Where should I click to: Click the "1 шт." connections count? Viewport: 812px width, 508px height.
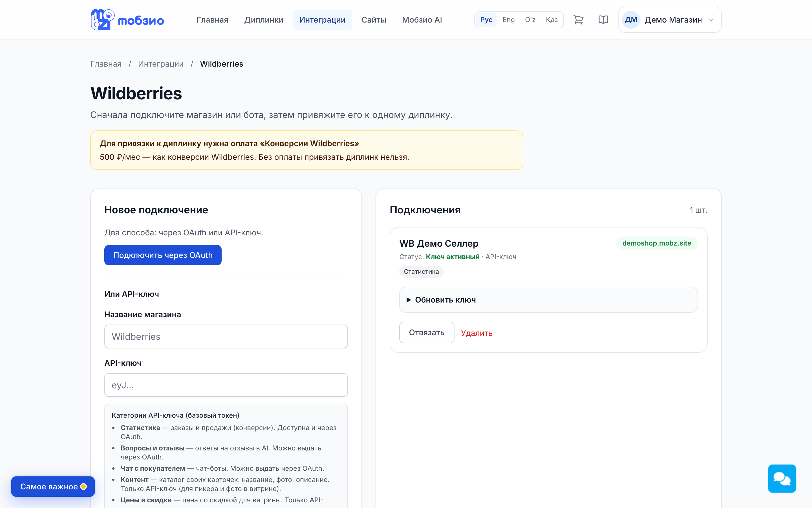click(698, 210)
